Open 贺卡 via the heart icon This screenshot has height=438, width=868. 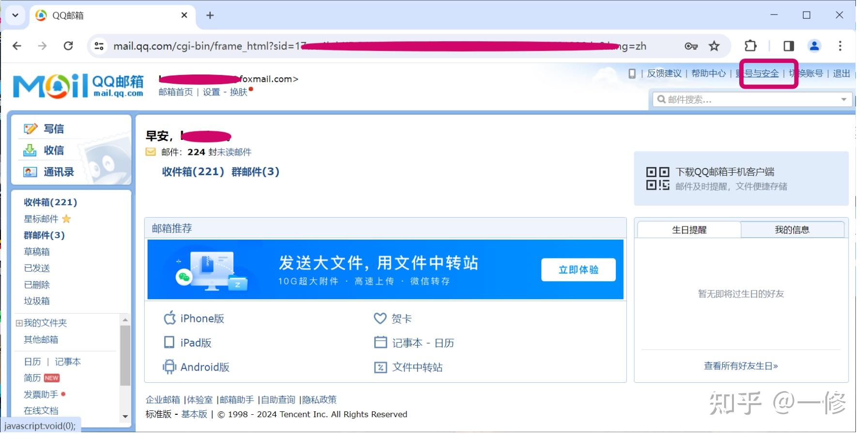(x=381, y=318)
